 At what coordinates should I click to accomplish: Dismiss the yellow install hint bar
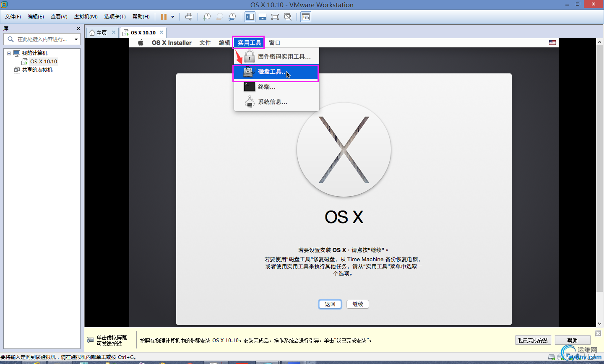(598, 333)
